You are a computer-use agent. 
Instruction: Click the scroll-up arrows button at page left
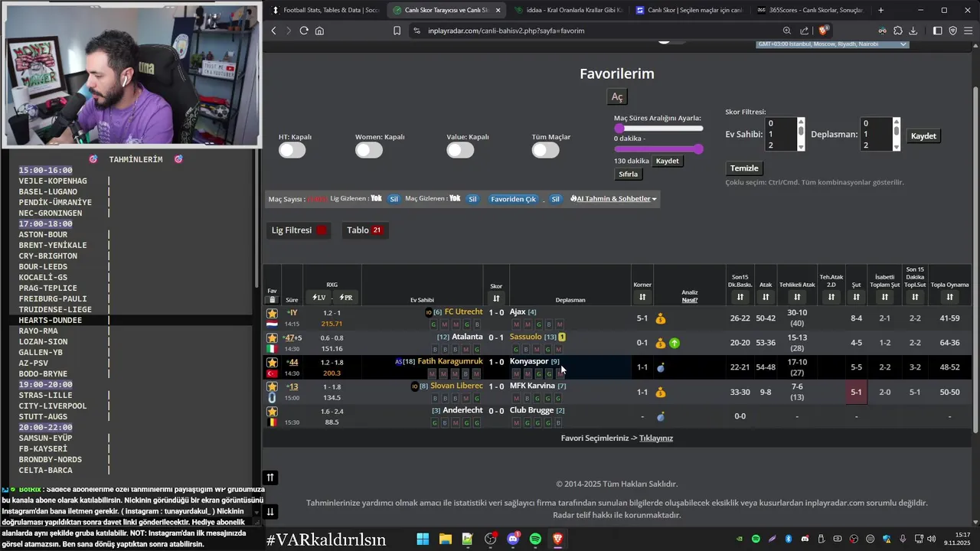click(x=270, y=478)
